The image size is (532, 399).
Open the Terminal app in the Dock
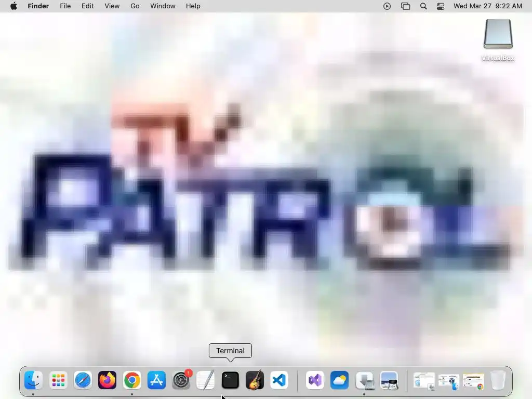(x=230, y=380)
